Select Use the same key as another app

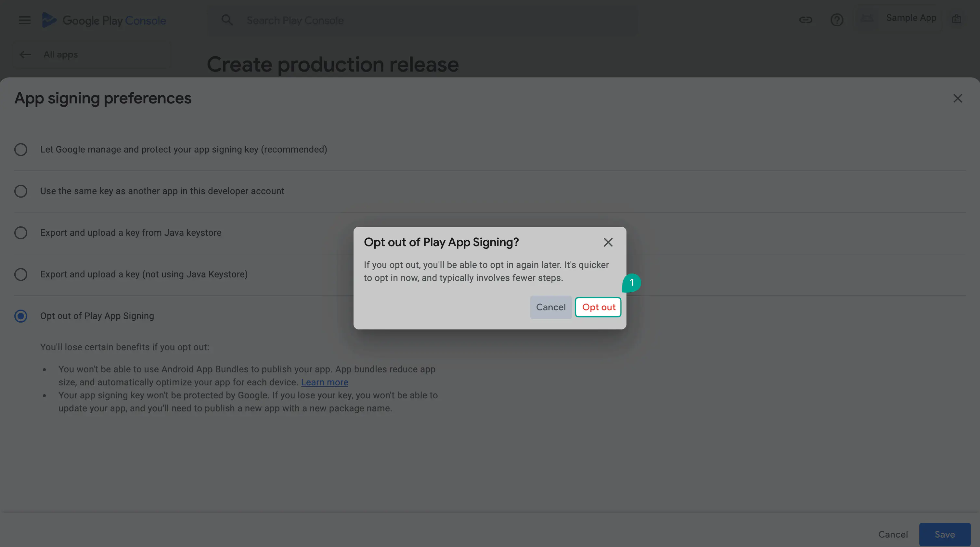[21, 191]
